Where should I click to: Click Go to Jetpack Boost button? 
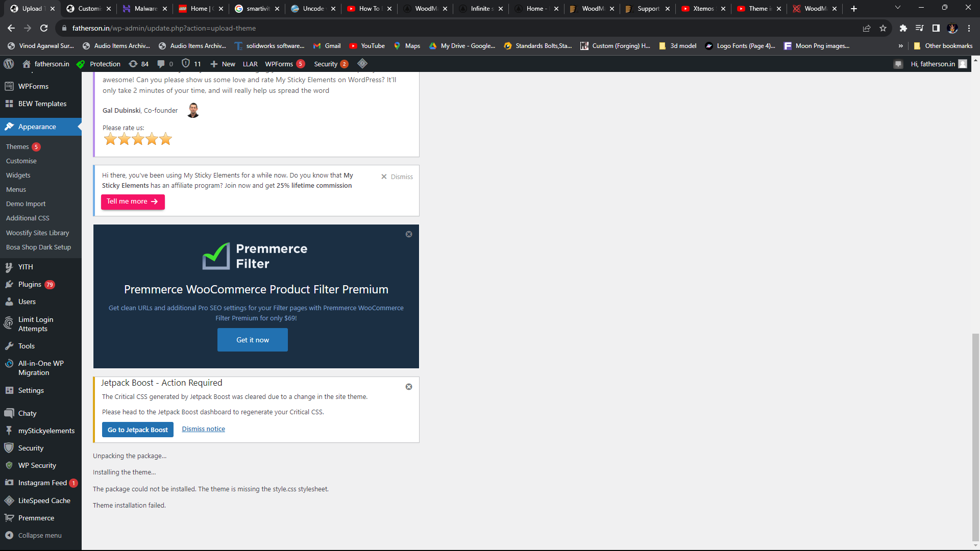[138, 430]
